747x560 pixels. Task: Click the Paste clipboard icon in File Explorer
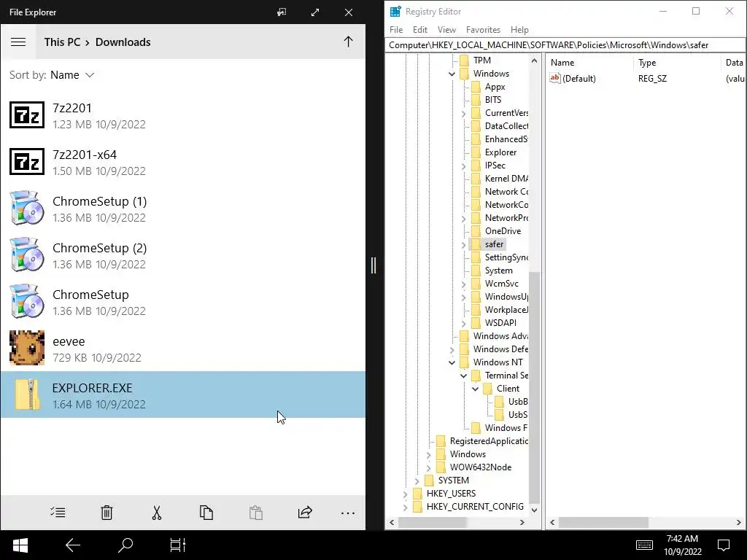[x=256, y=513]
